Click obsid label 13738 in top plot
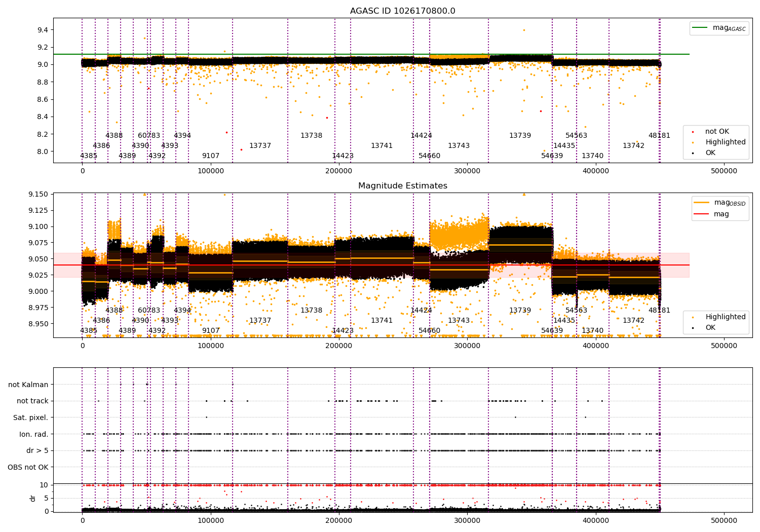 click(x=311, y=136)
